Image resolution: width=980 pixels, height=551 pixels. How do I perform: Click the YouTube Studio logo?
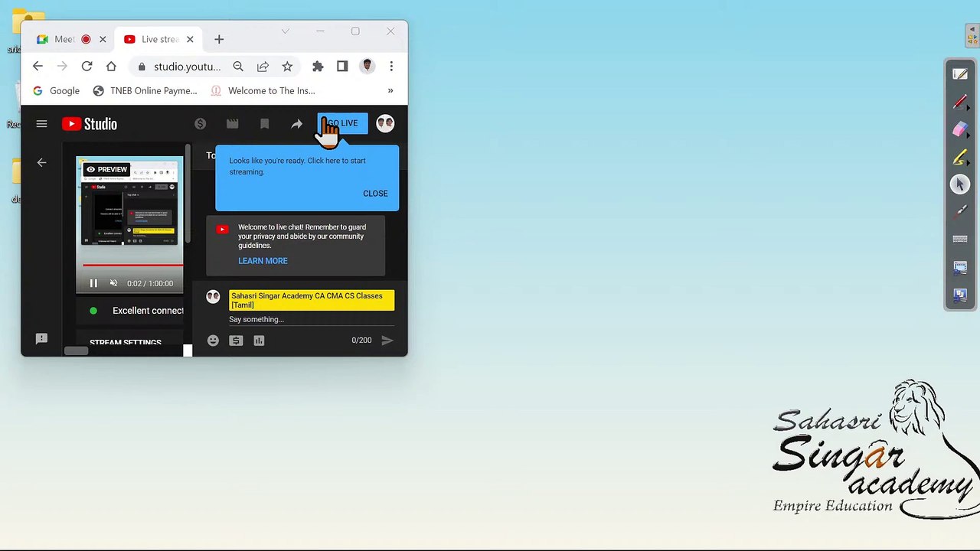90,124
